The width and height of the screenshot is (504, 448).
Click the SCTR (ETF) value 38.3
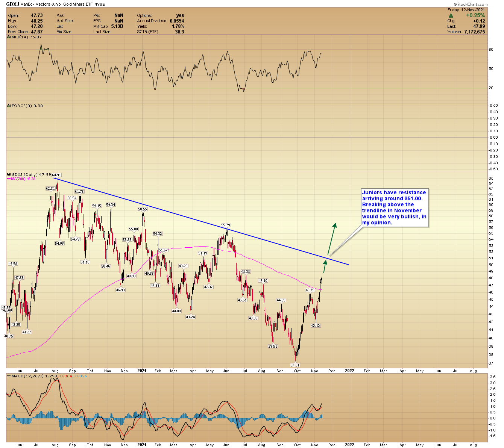click(x=179, y=32)
